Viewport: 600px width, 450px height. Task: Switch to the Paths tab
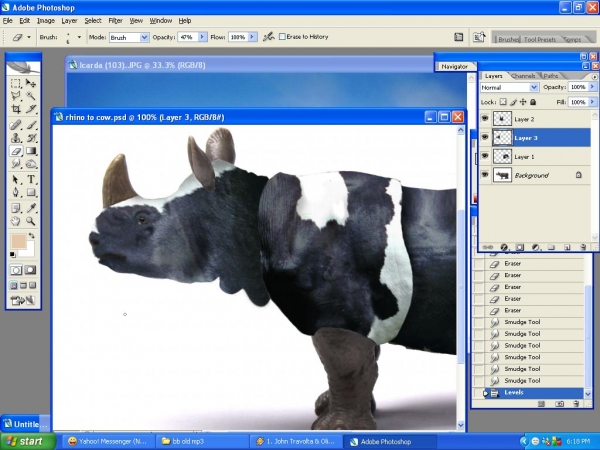(551, 76)
